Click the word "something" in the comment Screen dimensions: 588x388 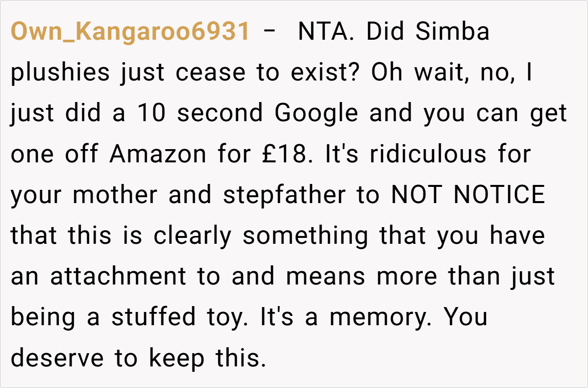(305, 236)
